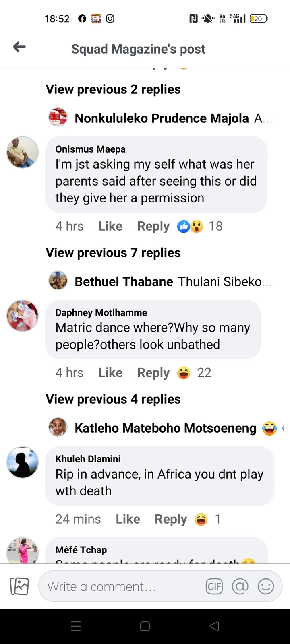View laugh reactions on Daphney's comment
Screen dimensions: 290x644
coord(193,373)
